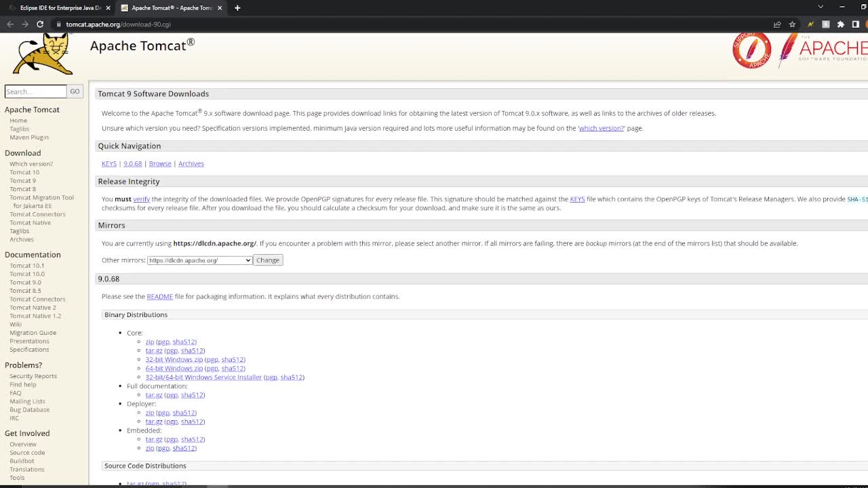Open the FAQ sidebar link
This screenshot has height=488, width=868.
click(16, 393)
